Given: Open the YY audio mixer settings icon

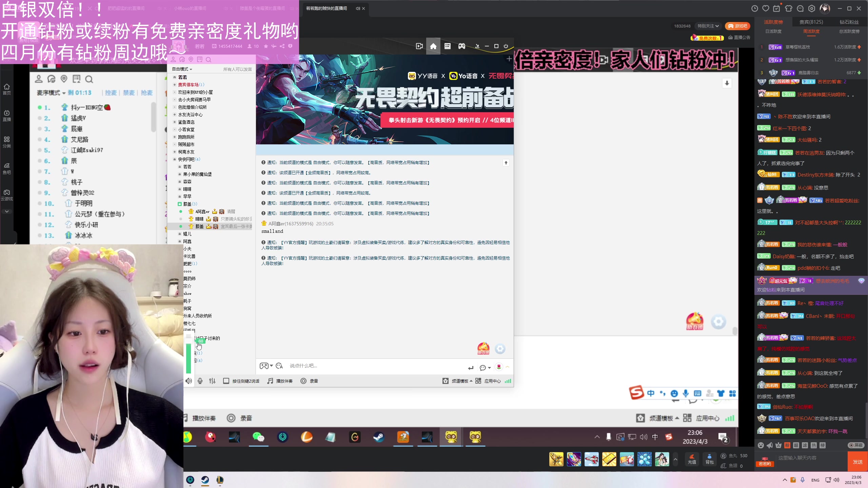Looking at the screenshot, I should tap(212, 381).
